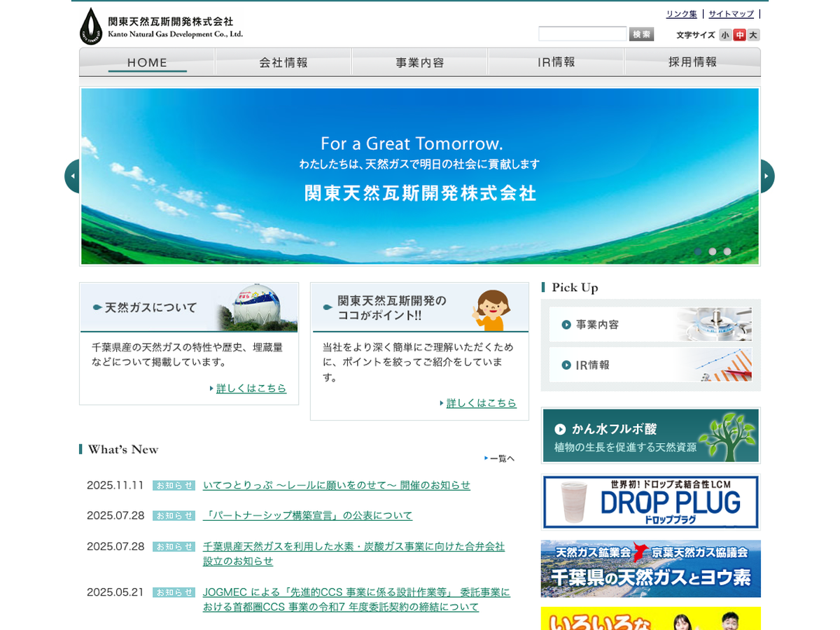Open the DROP PLUG banner

click(650, 502)
